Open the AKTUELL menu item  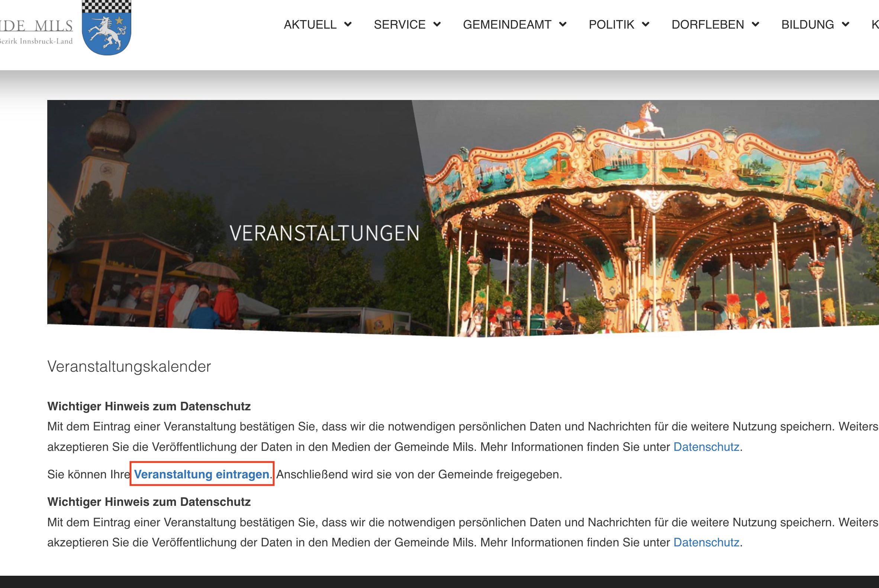pos(310,25)
